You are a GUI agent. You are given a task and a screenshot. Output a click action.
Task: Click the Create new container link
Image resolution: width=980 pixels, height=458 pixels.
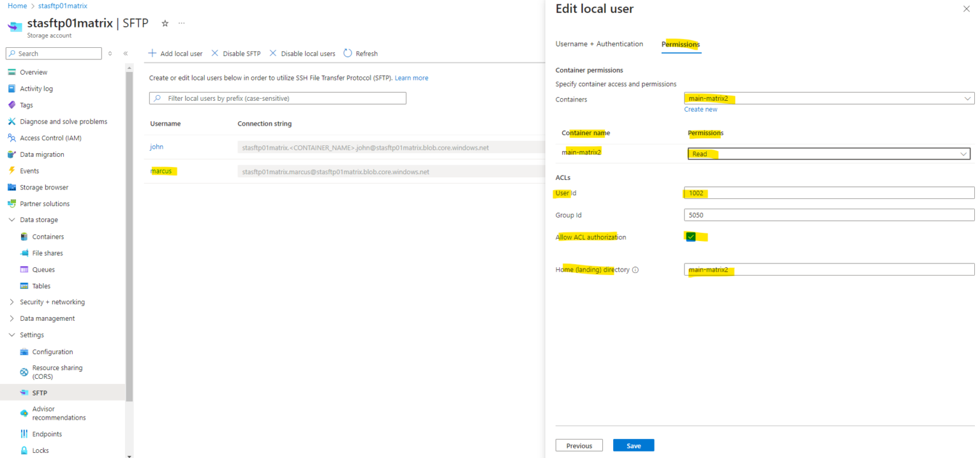(x=700, y=108)
